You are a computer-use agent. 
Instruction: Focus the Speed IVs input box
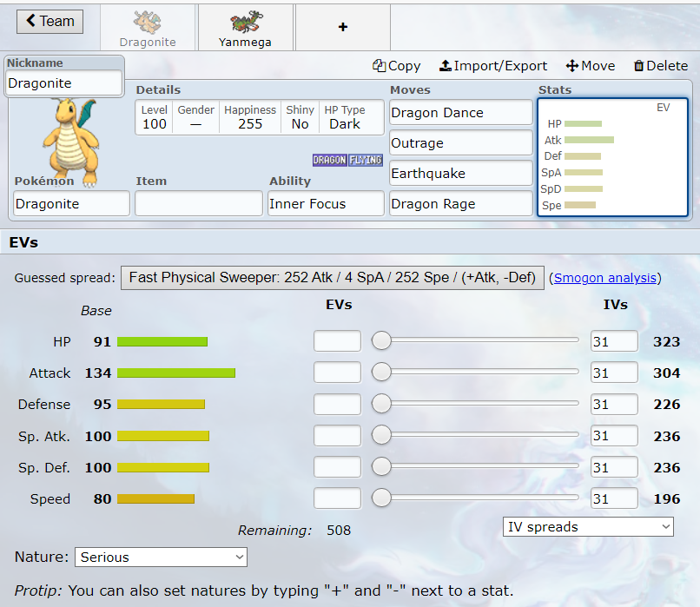coord(614,498)
